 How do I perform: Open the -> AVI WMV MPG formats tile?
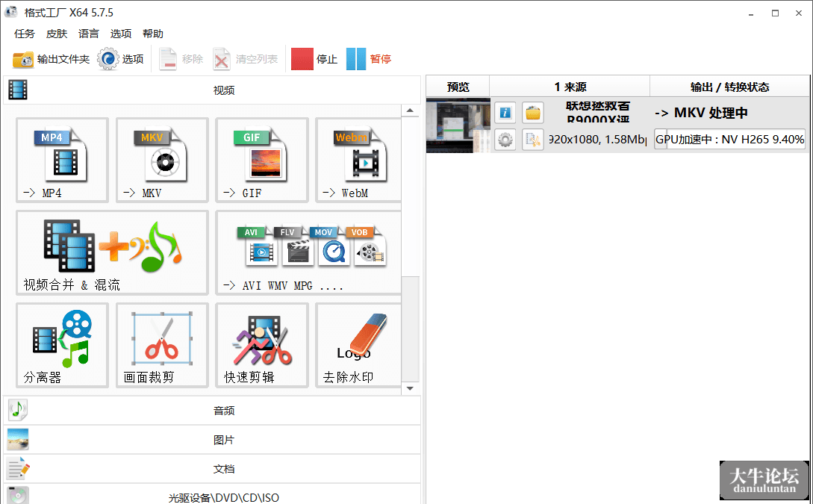tap(308, 252)
